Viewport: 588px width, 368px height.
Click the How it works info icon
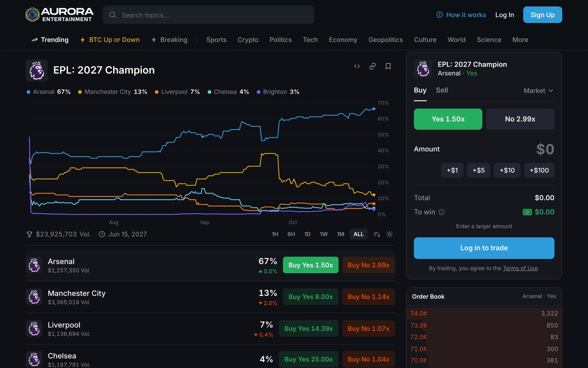440,15
